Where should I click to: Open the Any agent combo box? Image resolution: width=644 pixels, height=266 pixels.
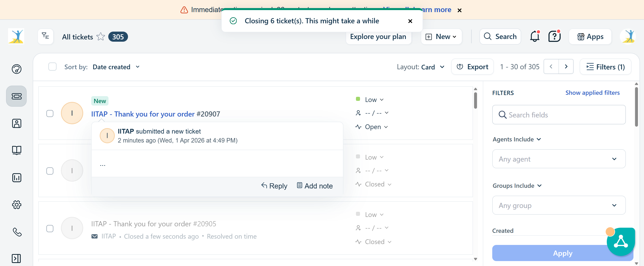pyautogui.click(x=559, y=159)
